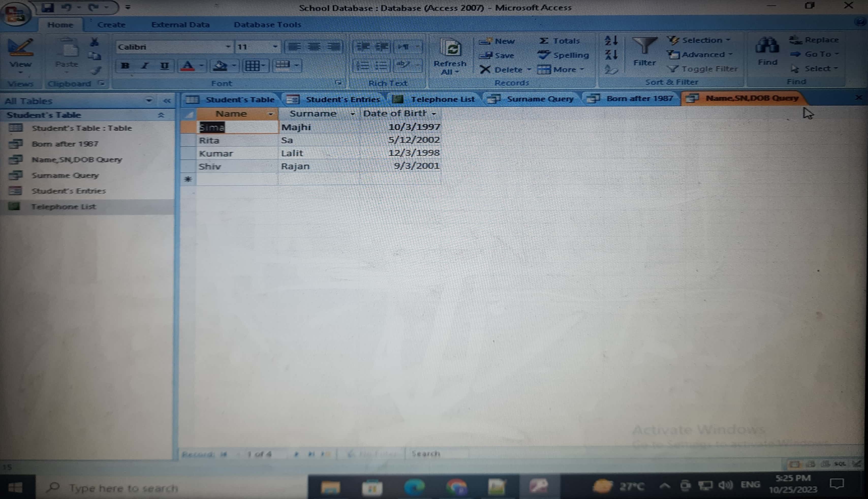Open the Database Tools ribbon tab

click(267, 25)
